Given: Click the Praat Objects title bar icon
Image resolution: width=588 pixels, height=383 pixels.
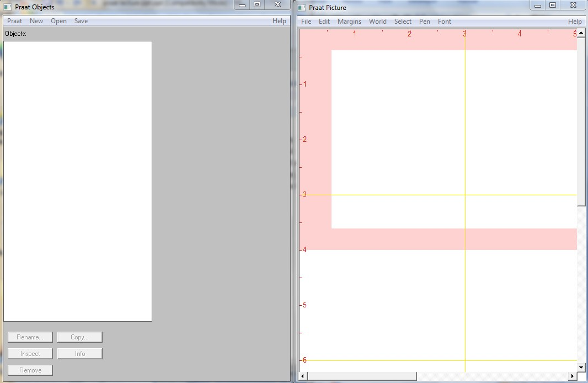Looking at the screenshot, I should click(8, 7).
